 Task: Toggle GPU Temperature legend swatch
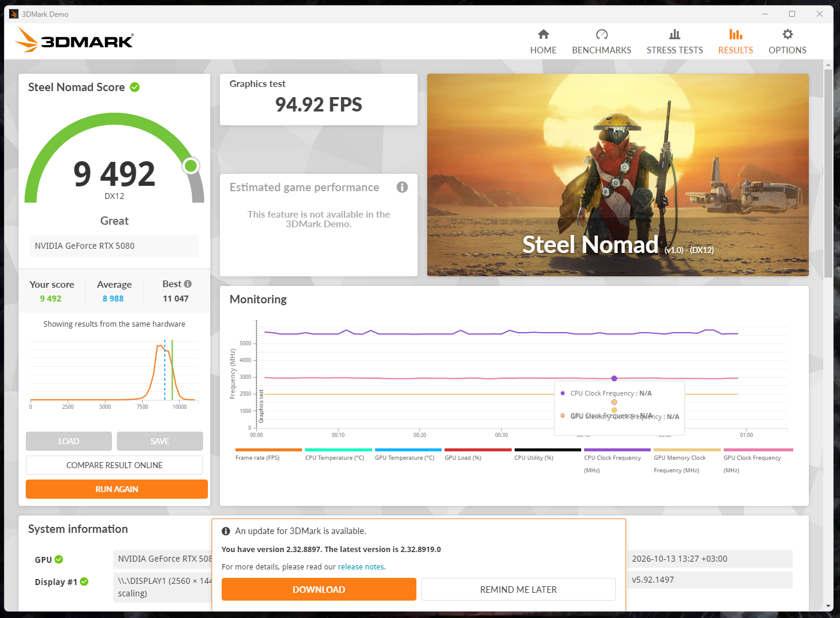coord(408,450)
